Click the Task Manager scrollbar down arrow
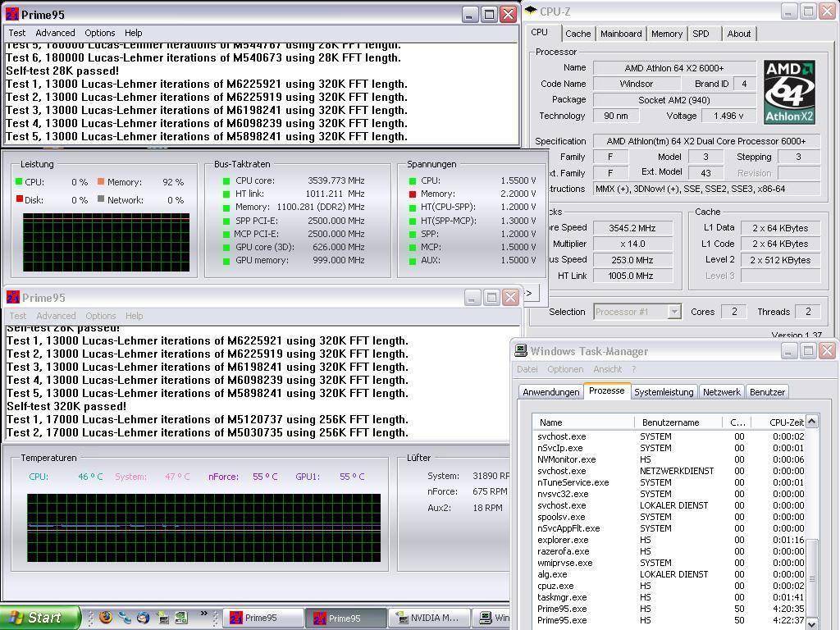 pyautogui.click(x=811, y=623)
